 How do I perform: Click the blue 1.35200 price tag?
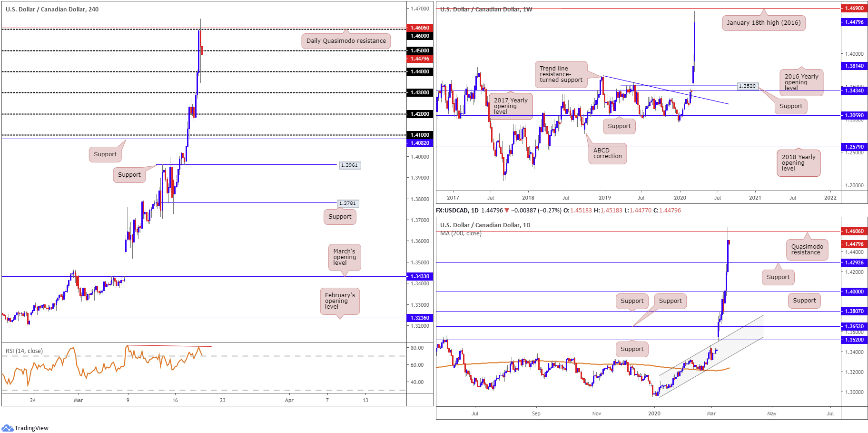click(854, 340)
